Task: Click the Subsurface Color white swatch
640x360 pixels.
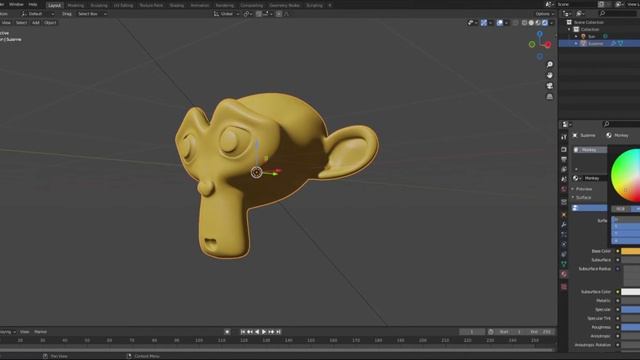Action: (630, 292)
